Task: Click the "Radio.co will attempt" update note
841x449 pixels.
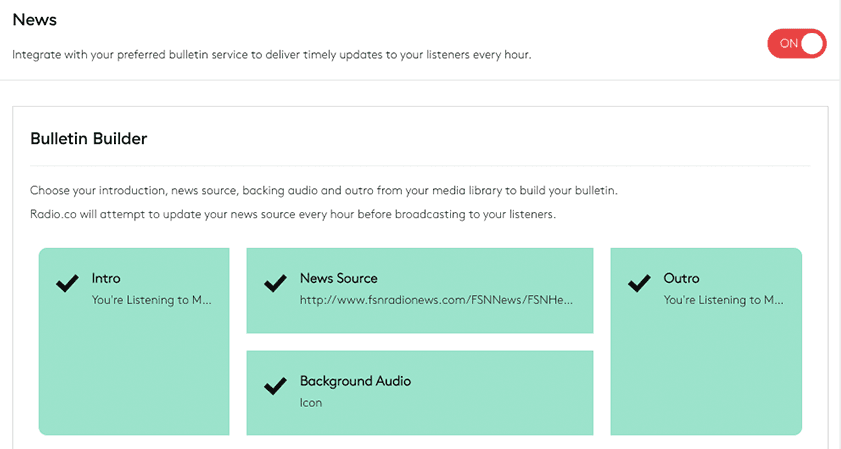Action: click(x=292, y=215)
